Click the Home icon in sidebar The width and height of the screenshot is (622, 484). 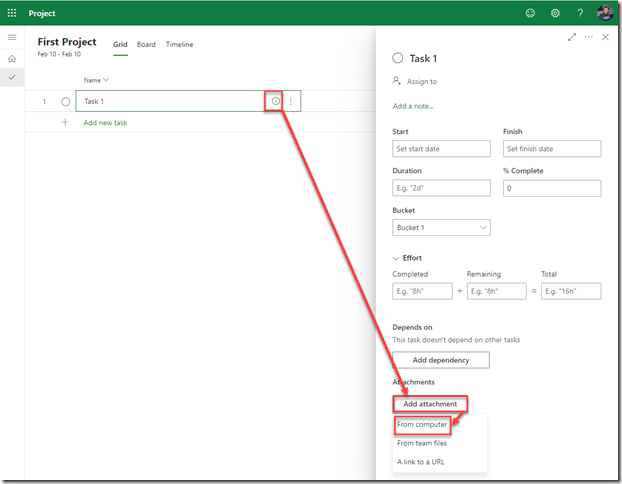(12, 59)
